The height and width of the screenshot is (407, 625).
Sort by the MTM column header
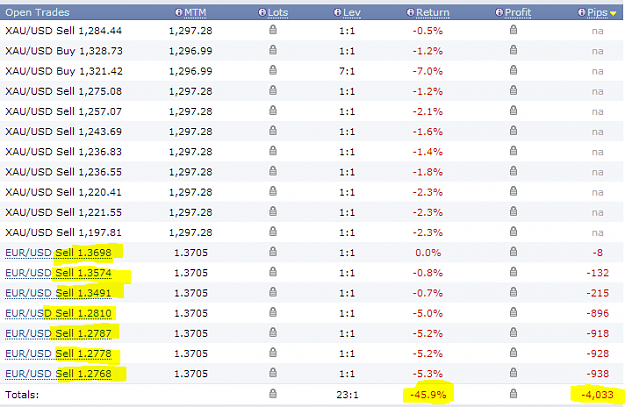[x=195, y=13]
